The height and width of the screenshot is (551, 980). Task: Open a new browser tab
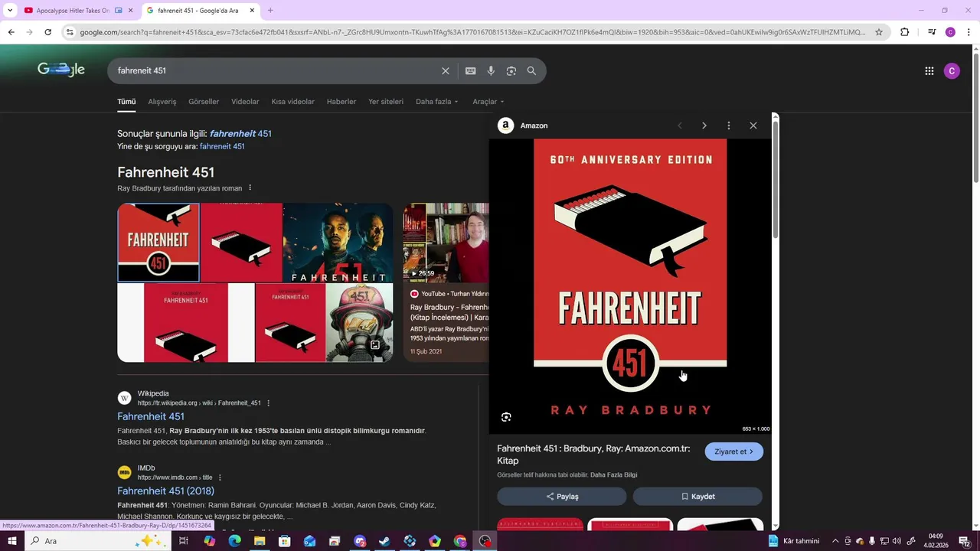[270, 11]
